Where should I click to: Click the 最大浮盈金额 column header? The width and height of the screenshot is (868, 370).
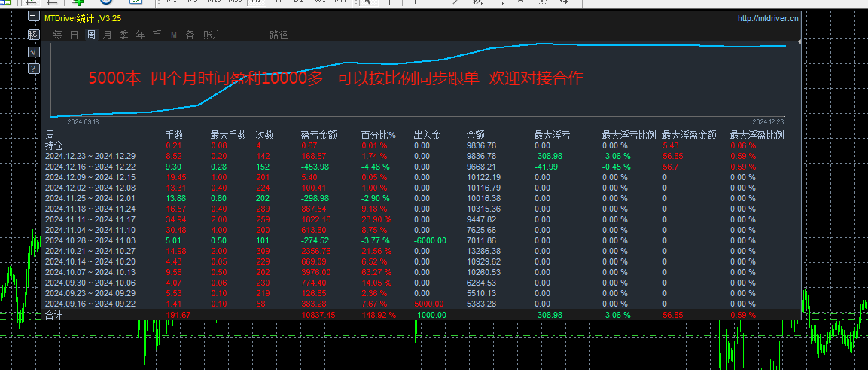(x=689, y=135)
